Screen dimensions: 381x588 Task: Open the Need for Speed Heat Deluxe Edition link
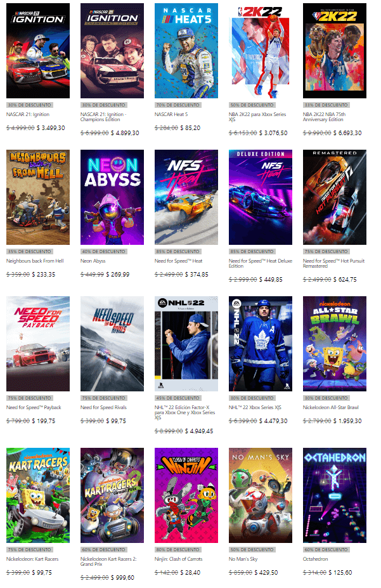[261, 263]
